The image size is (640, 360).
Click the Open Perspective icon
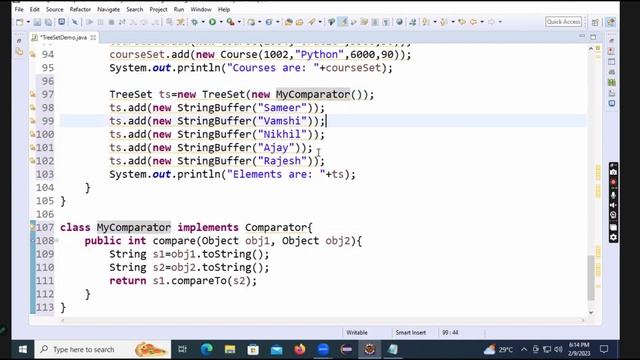point(596,22)
